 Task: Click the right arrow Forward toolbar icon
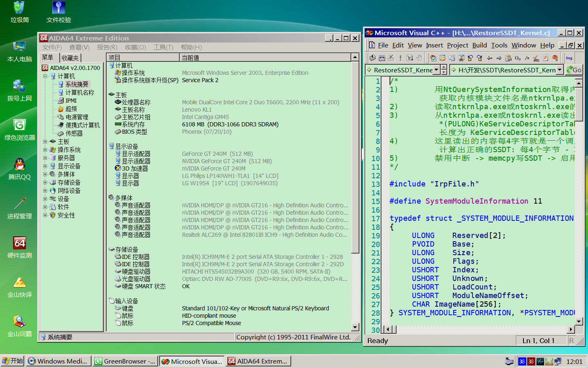(499, 58)
